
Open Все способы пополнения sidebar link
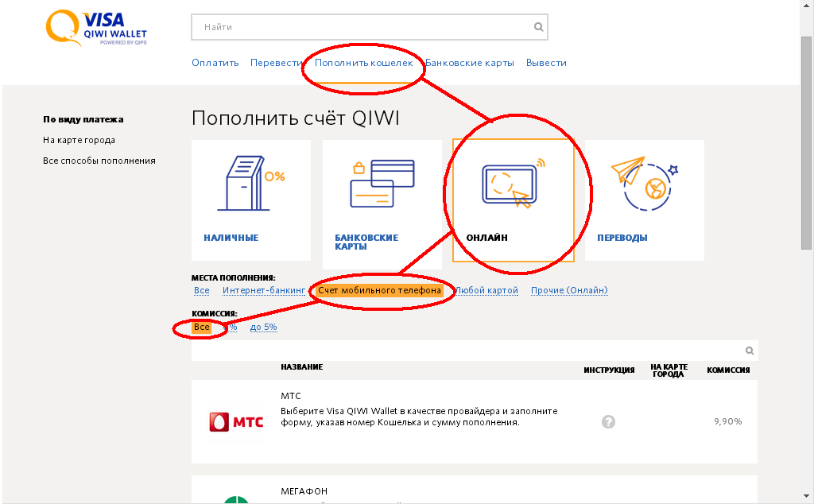99,161
